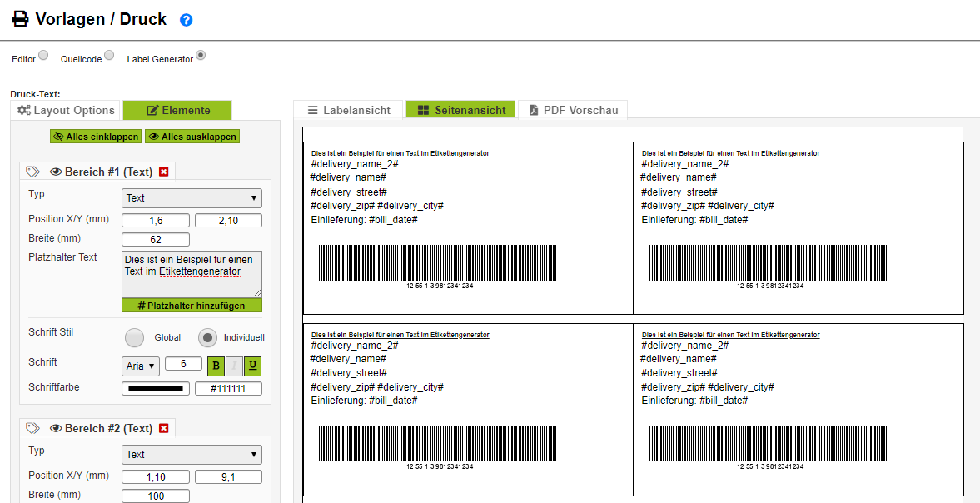This screenshot has height=503, width=980.
Task: Click the font size field showing 6
Action: point(183,364)
